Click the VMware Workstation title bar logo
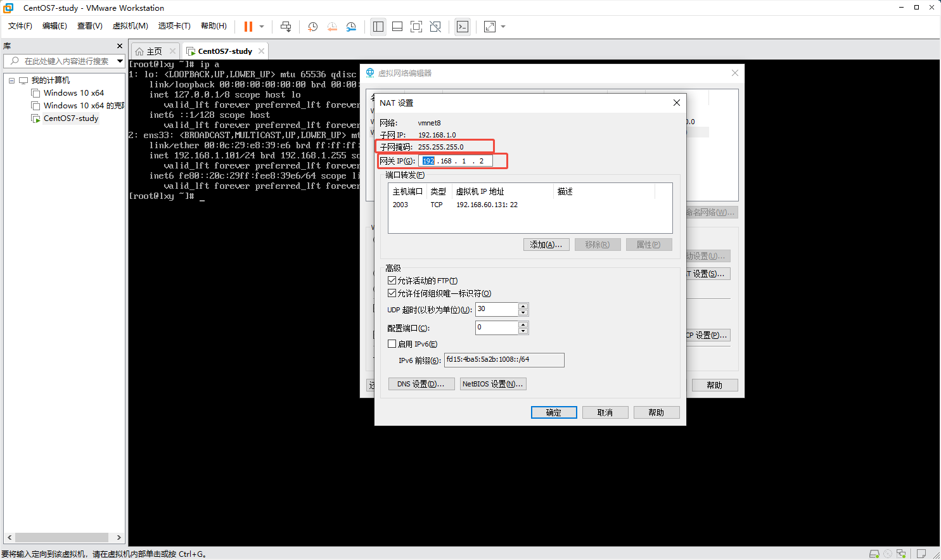The image size is (941, 560). click(8, 8)
